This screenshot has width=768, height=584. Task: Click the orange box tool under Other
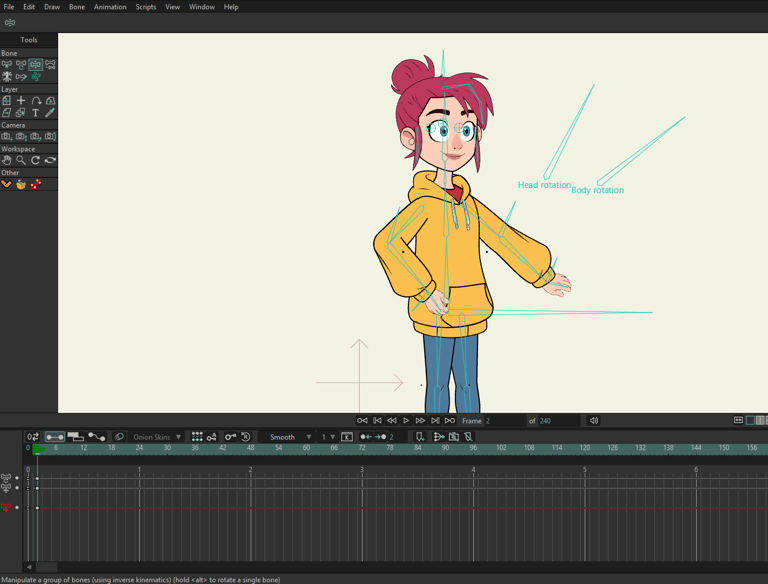tap(21, 184)
